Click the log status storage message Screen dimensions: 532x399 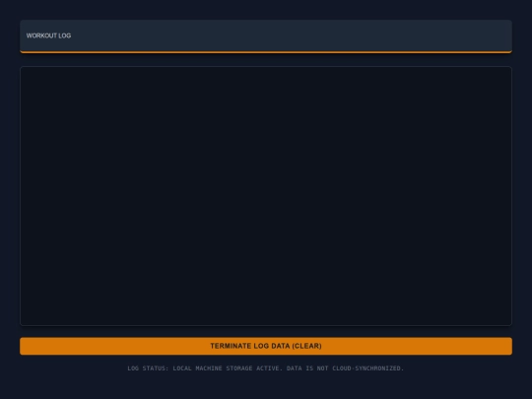click(266, 368)
